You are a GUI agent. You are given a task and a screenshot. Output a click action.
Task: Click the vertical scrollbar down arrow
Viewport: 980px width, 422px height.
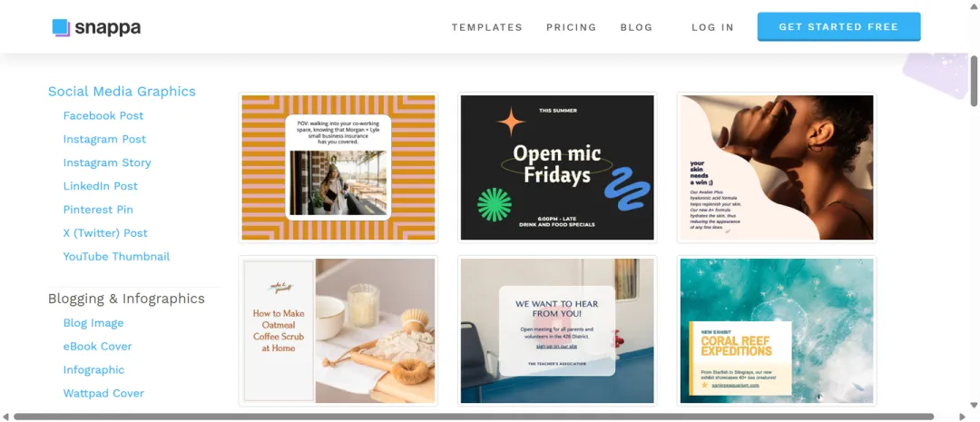974,405
